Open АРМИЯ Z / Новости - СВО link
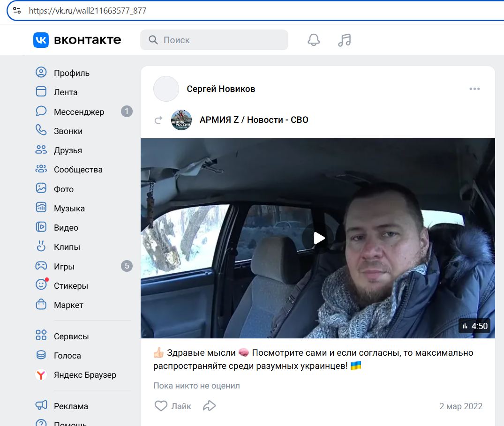The width and height of the screenshot is (504, 426). pos(254,120)
